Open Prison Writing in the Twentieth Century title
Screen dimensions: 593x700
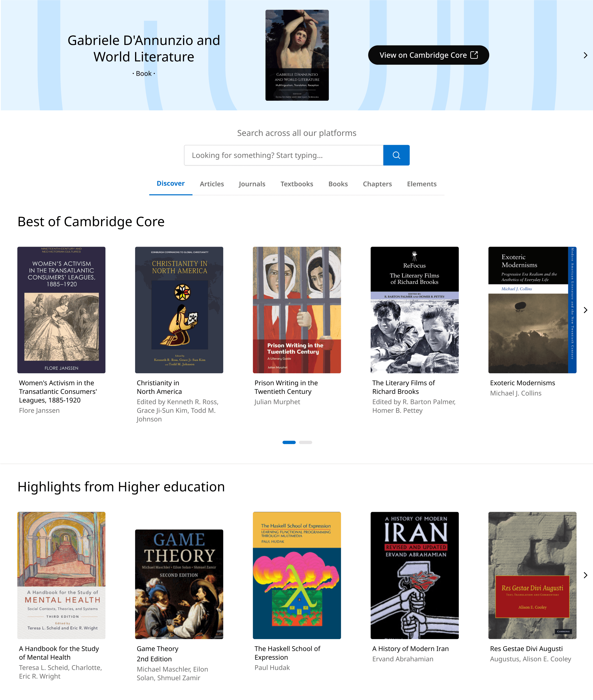click(286, 387)
